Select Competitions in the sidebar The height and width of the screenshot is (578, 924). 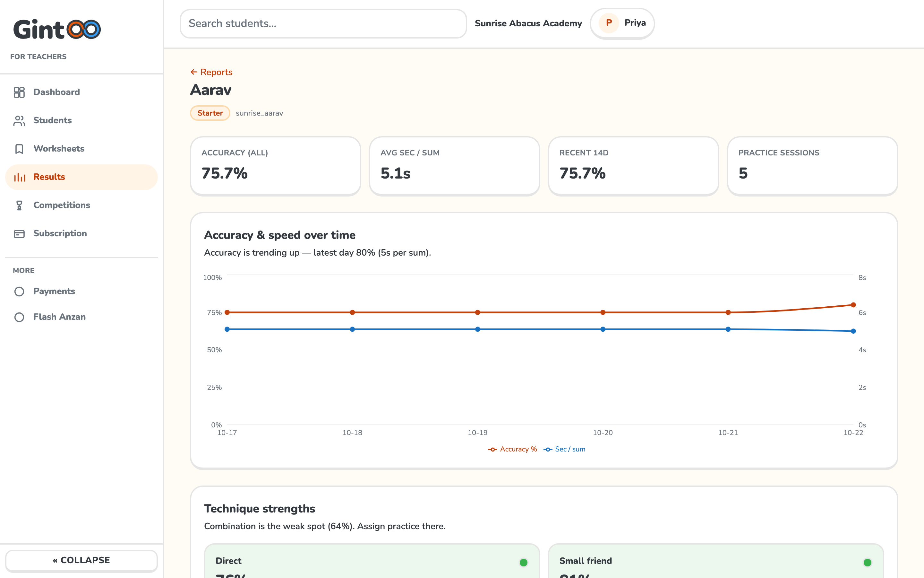[81, 205]
